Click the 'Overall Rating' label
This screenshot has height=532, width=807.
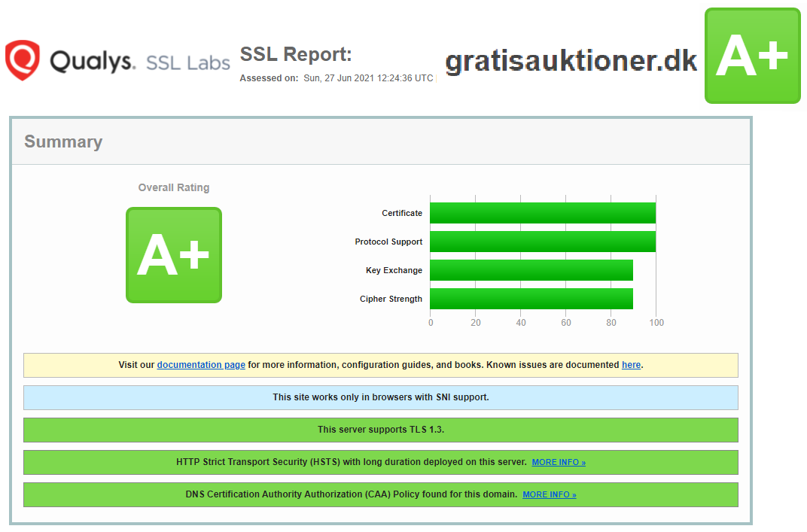[174, 187]
